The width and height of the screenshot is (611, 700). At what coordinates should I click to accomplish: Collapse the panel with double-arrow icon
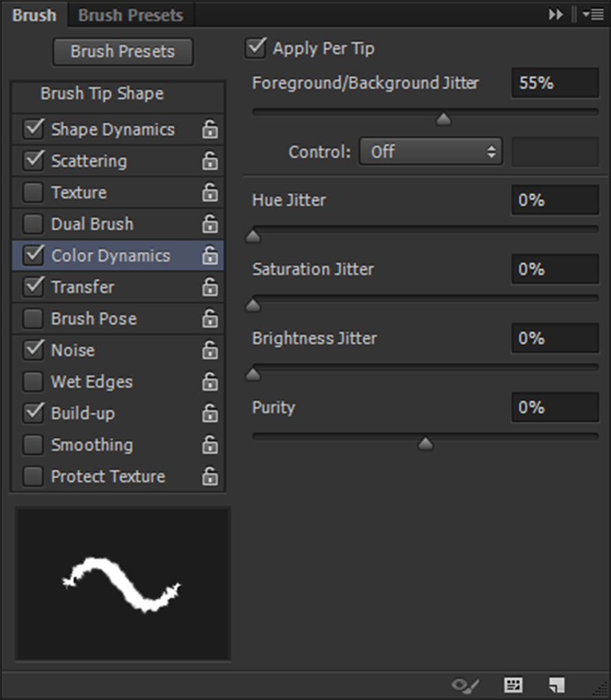556,15
